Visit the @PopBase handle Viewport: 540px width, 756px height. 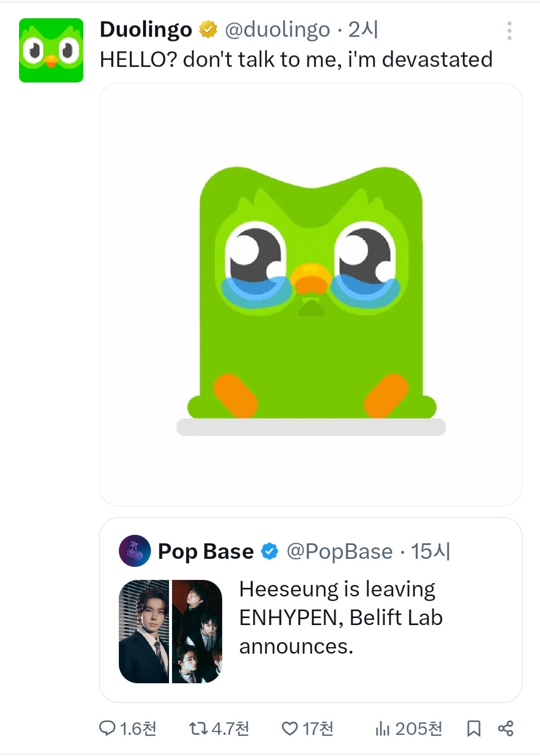click(339, 551)
